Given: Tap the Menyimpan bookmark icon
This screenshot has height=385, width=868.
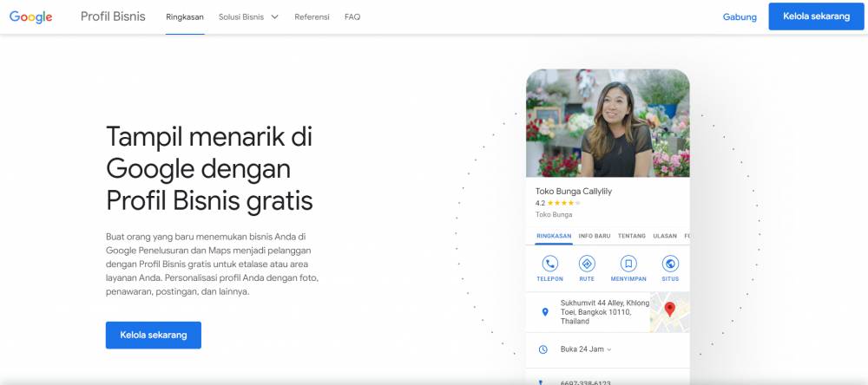Looking at the screenshot, I should (628, 264).
